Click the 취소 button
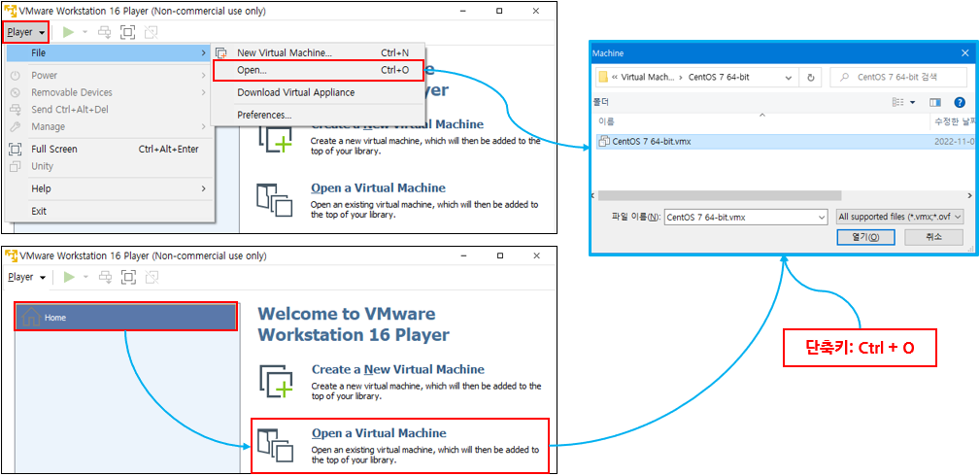 [933, 237]
